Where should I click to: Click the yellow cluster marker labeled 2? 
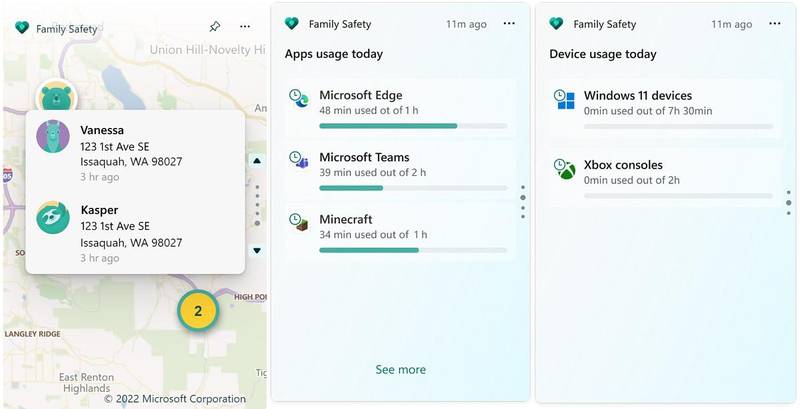click(x=198, y=311)
